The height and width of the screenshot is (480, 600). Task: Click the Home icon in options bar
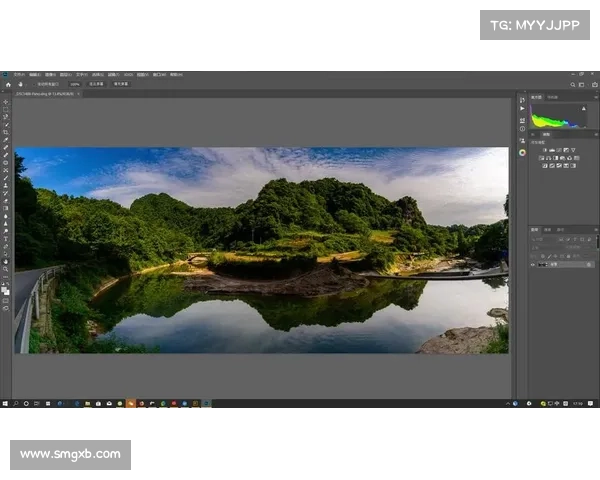click(6, 84)
